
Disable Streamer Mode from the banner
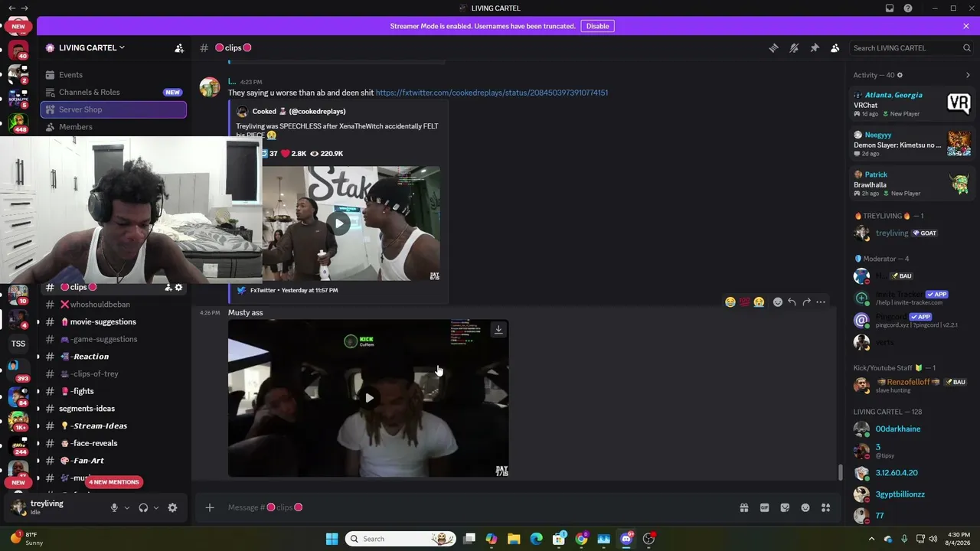(597, 26)
